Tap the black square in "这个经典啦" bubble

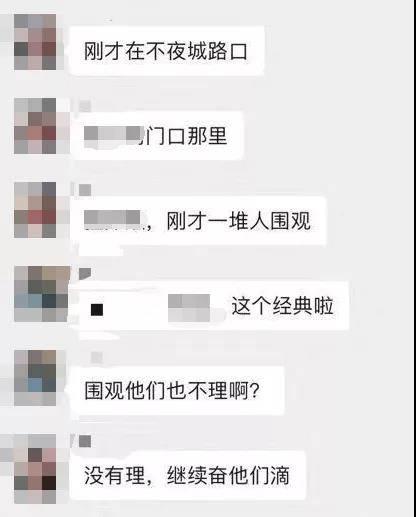tap(97, 309)
